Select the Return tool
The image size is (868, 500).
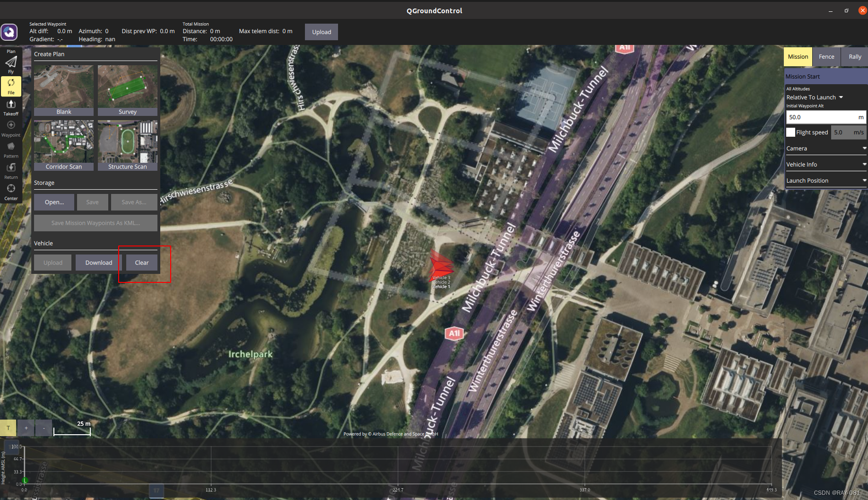point(11,171)
